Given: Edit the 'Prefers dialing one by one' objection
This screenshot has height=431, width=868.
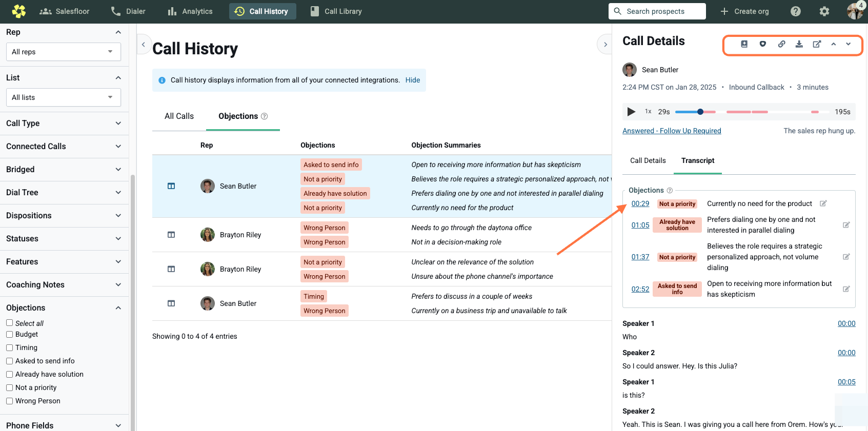Looking at the screenshot, I should [x=846, y=225].
